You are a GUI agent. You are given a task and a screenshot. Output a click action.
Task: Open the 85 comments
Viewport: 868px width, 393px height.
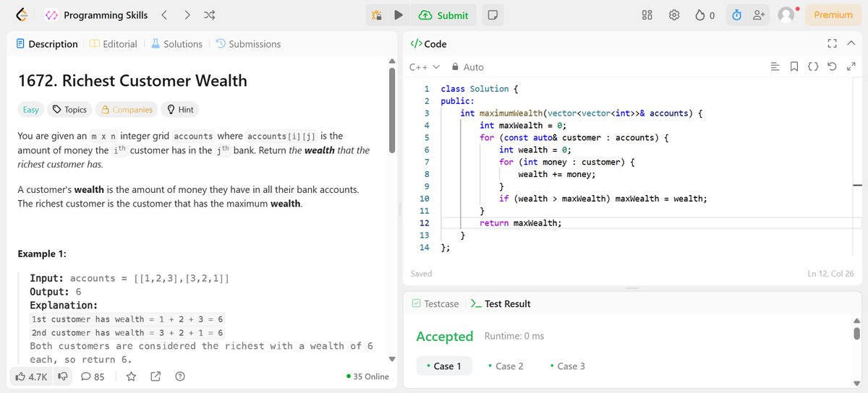pos(93,376)
